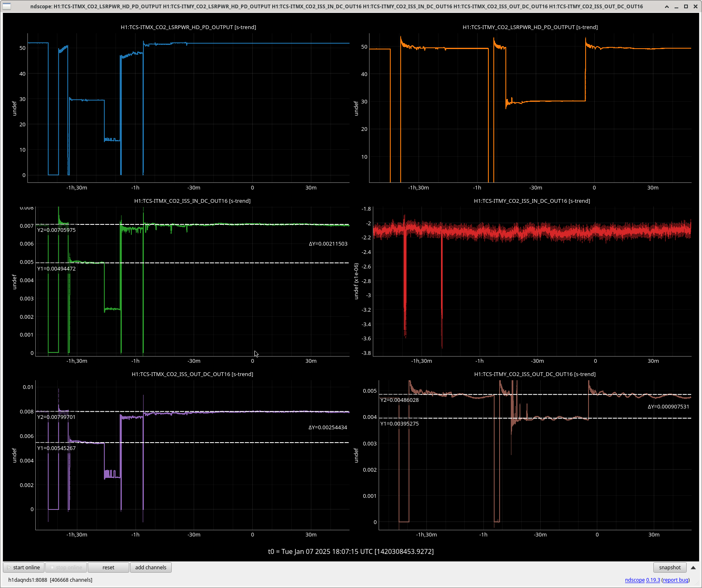Select the ITMX_CO2_ISS_OUT_DC_OUT16 plot title
Viewport: 702px width, 588px height.
192,374
